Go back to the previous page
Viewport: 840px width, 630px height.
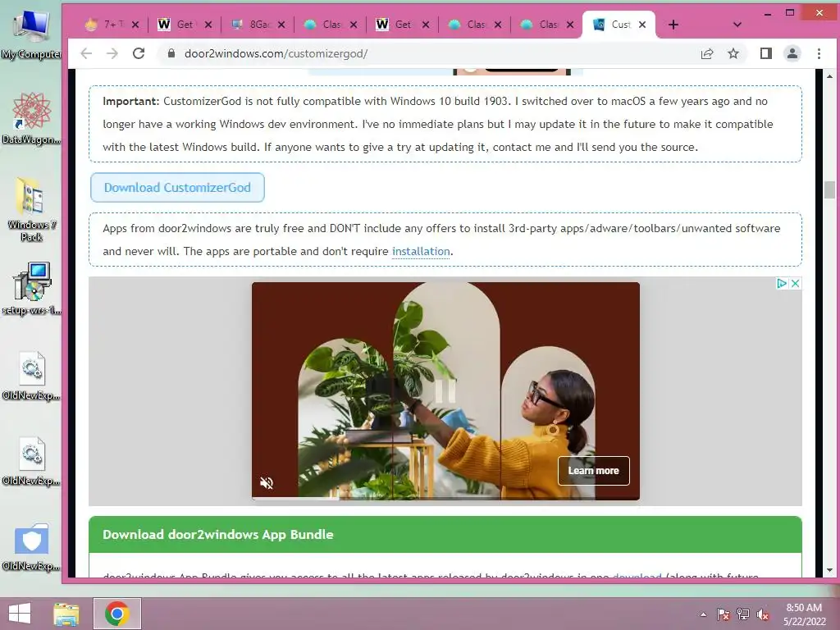coord(86,53)
